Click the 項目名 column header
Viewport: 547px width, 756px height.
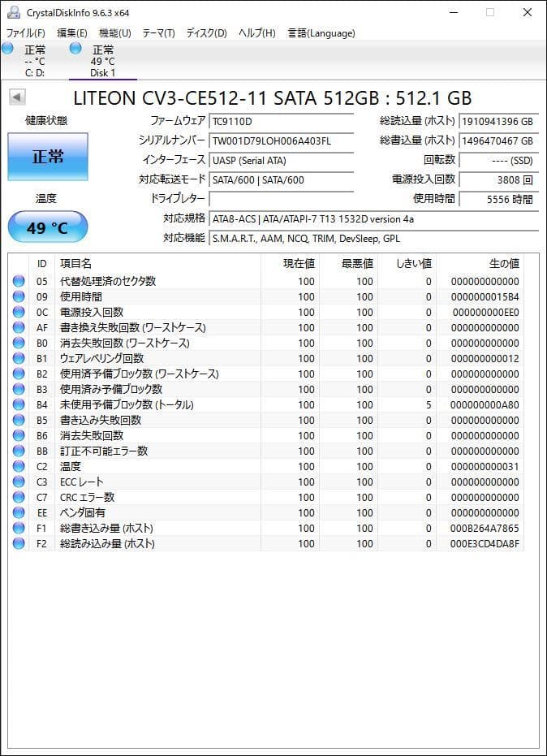157,264
